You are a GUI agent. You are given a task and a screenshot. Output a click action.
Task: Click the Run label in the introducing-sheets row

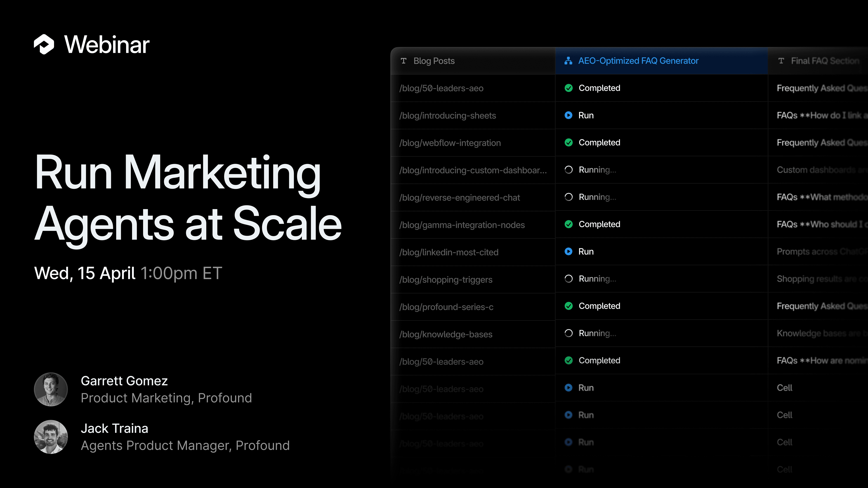(586, 115)
